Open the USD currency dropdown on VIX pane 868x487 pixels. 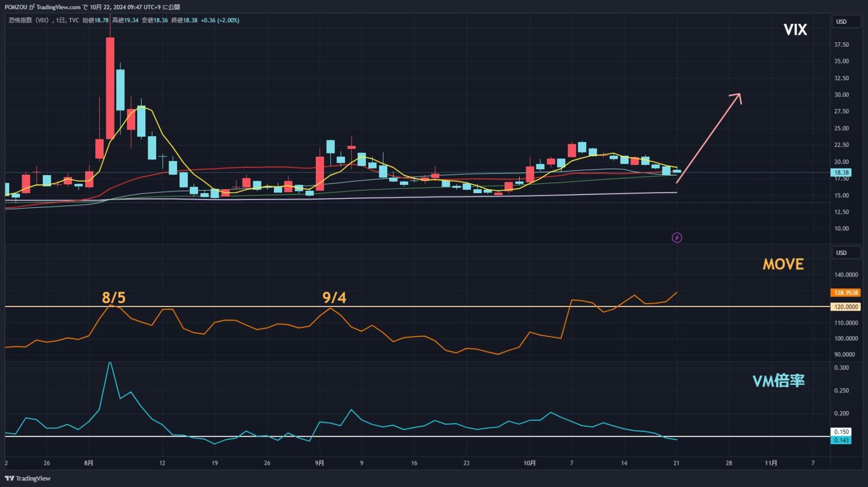[846, 22]
